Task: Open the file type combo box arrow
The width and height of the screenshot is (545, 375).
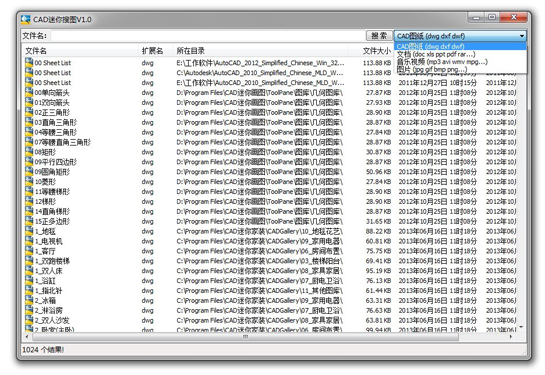Action: coord(522,36)
